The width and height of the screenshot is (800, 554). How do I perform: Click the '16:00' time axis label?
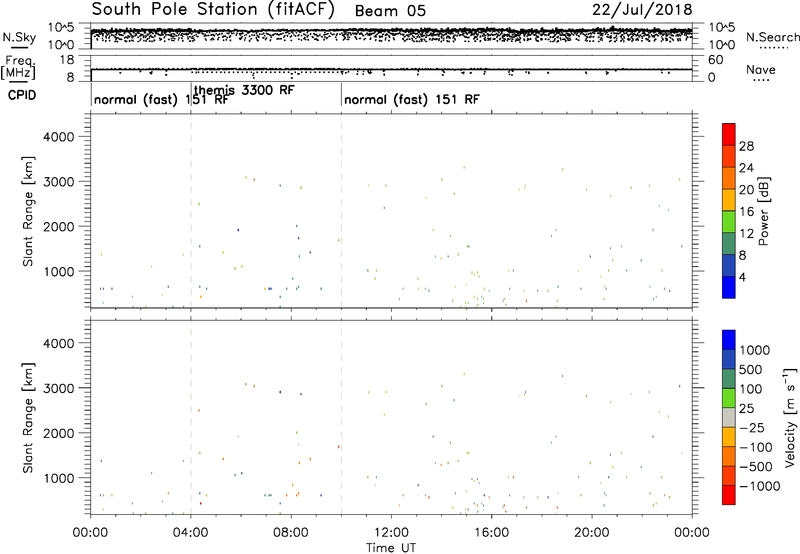click(x=491, y=533)
